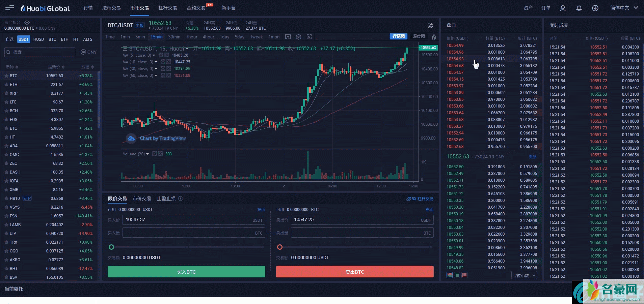644x304 pixels.
Task: Click the search magnifier icon
Action: [x=8, y=52]
